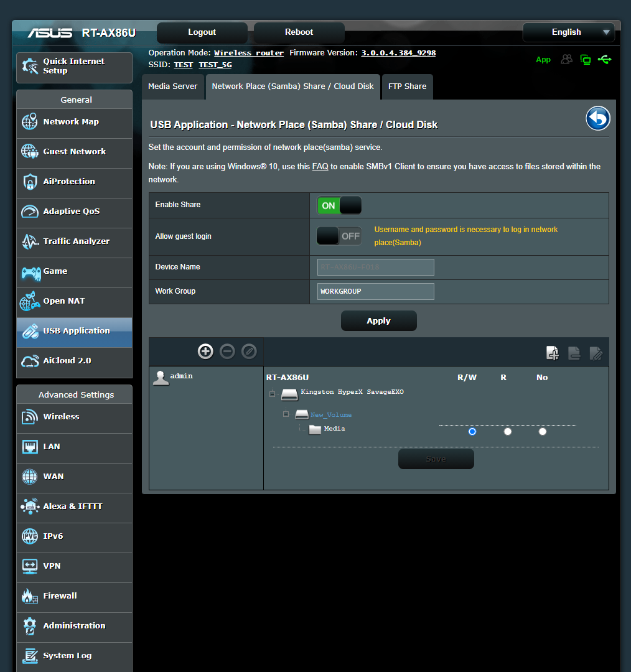Collapse the New_Volume tree node
The image size is (631, 672).
[286, 414]
